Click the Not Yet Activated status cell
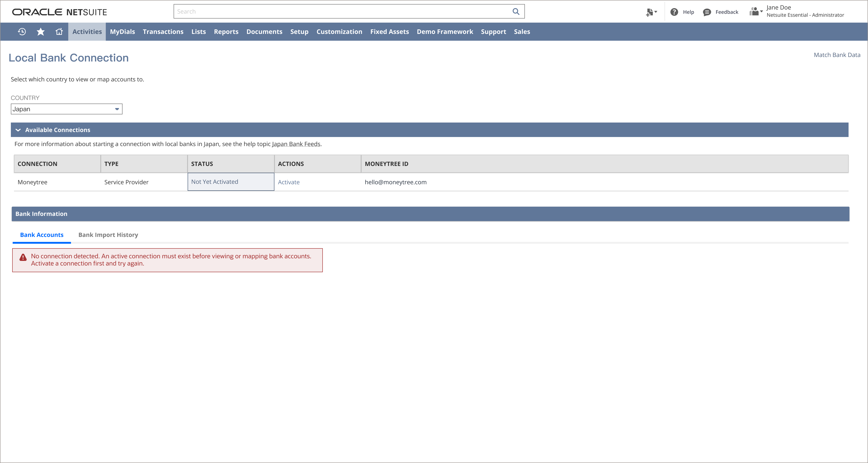This screenshot has height=463, width=868. click(231, 182)
